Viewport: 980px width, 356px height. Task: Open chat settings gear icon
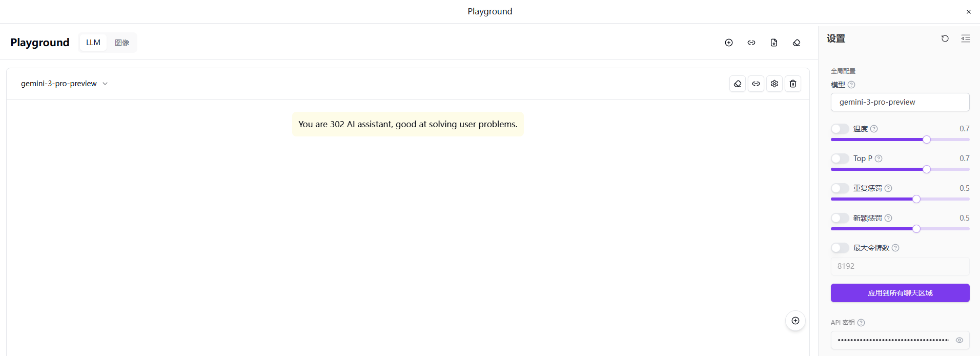point(774,84)
